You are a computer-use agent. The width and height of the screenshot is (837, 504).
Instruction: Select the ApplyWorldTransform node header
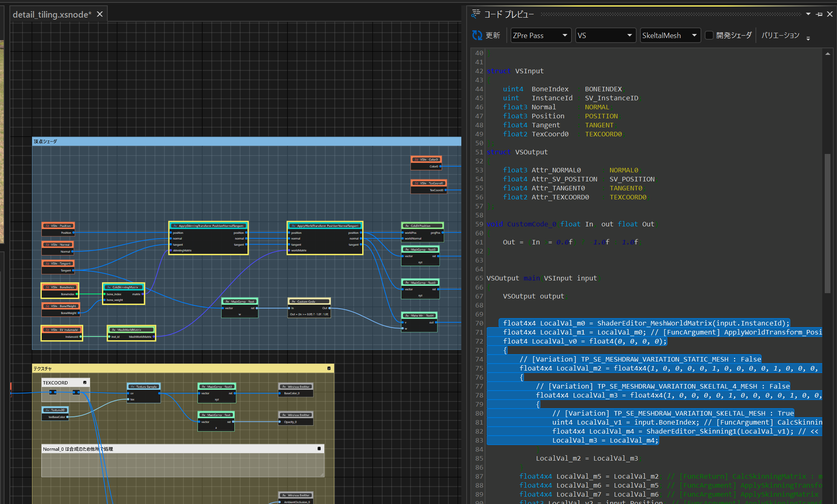pos(325,226)
